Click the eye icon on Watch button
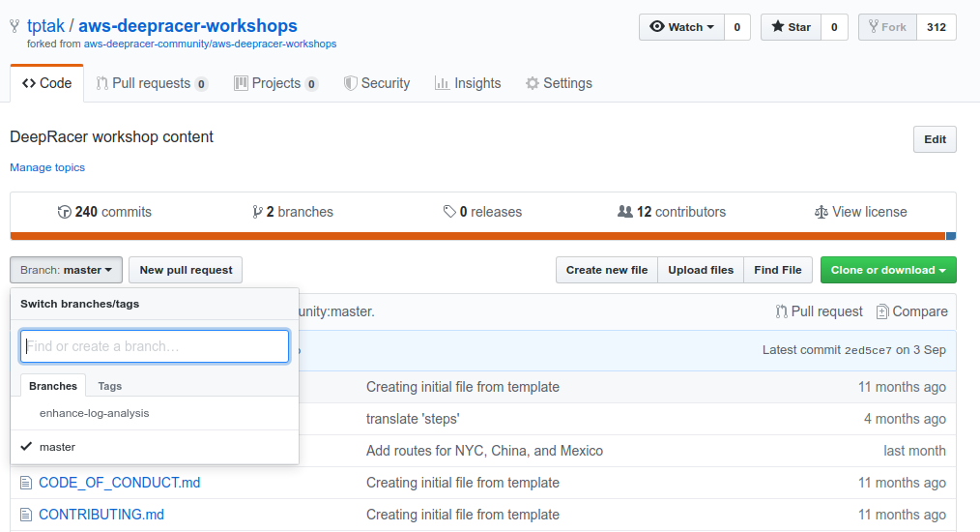The image size is (980, 532). (657, 26)
